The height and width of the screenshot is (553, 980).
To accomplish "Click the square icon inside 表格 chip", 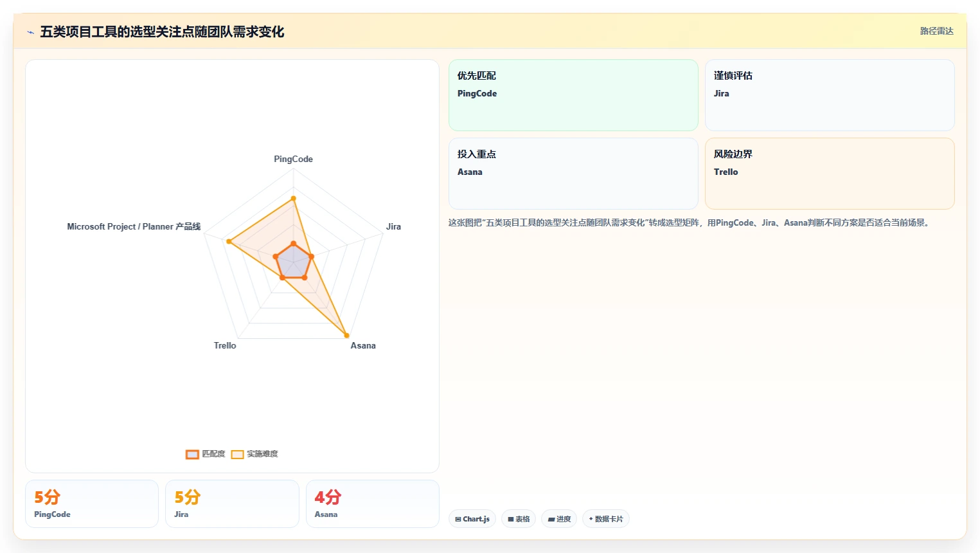I will (x=511, y=519).
